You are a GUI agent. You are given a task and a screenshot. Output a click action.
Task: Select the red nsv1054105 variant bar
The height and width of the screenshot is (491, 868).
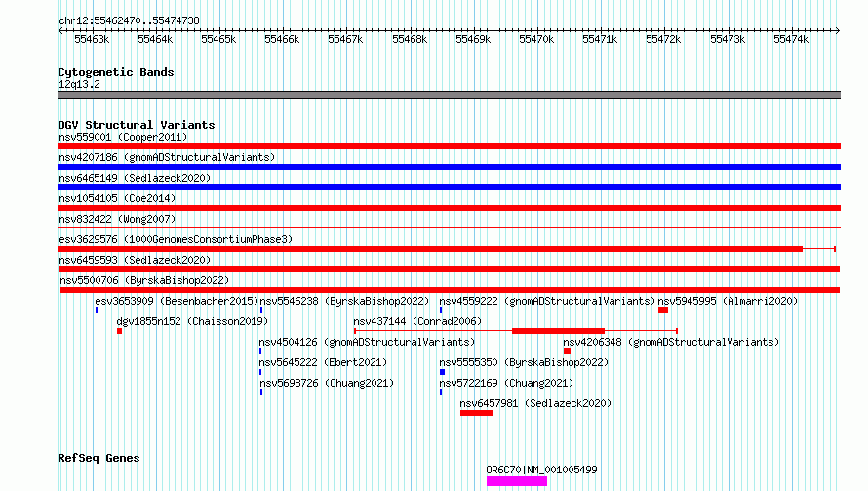tap(449, 208)
